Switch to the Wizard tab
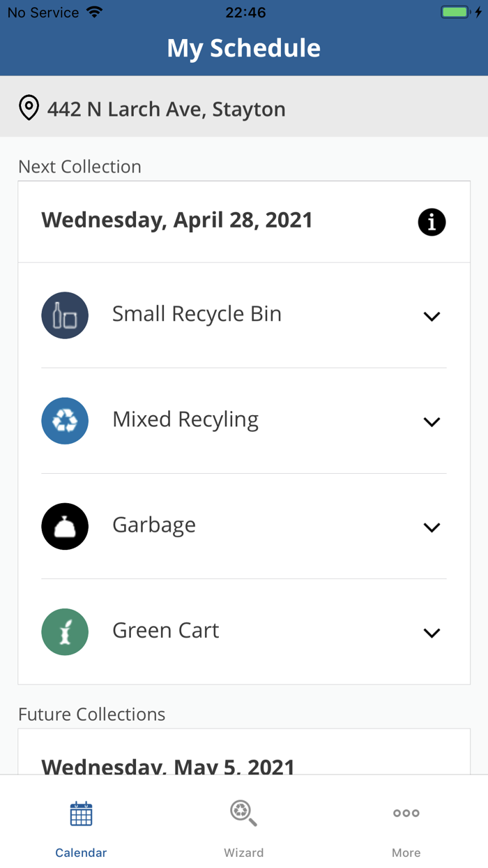This screenshot has width=488, height=868. click(x=243, y=827)
